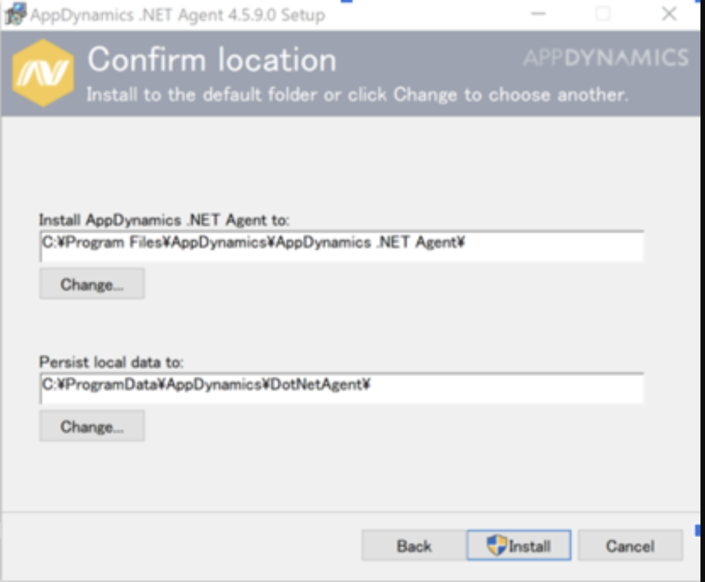The height and width of the screenshot is (582, 705).
Task: Click the disabled maximize window button
Action: 603,15
